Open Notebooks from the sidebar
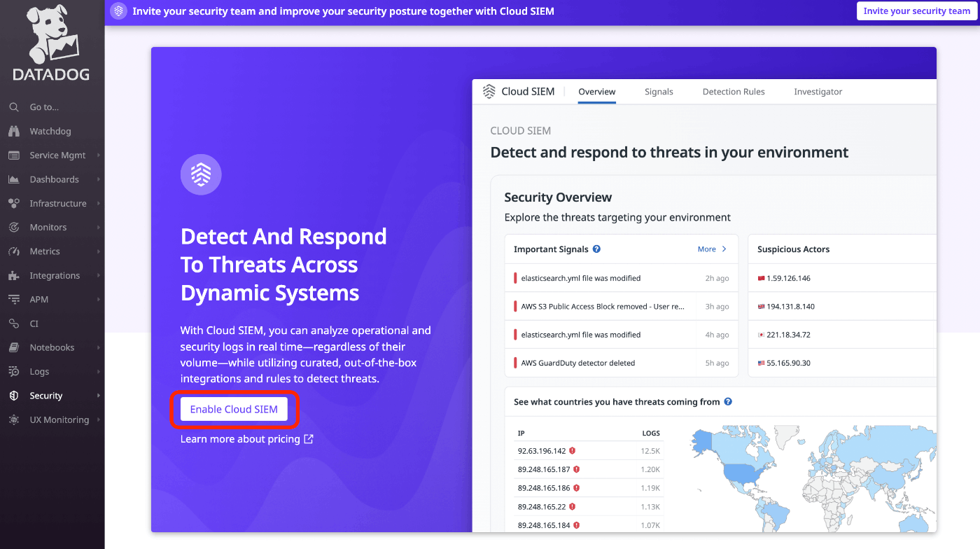The height and width of the screenshot is (549, 980). click(x=52, y=347)
